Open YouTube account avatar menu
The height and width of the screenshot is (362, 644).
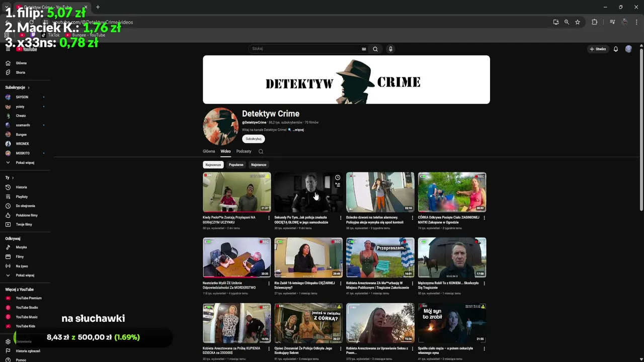(x=628, y=49)
